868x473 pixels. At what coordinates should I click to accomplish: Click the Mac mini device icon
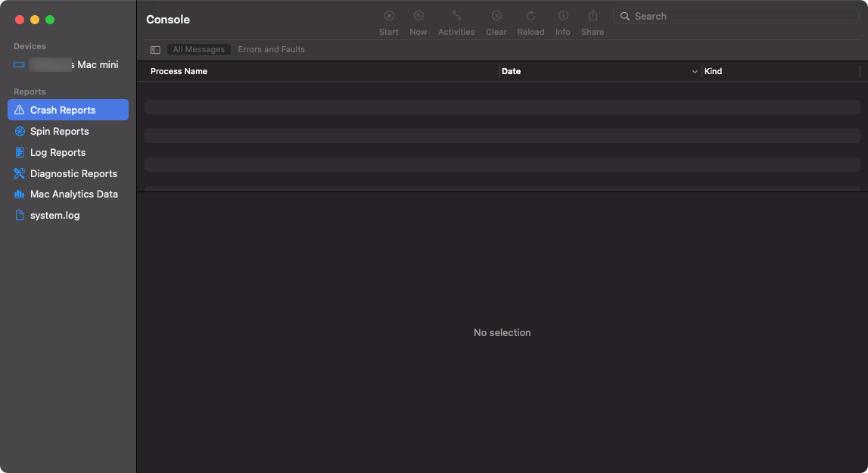click(x=20, y=65)
